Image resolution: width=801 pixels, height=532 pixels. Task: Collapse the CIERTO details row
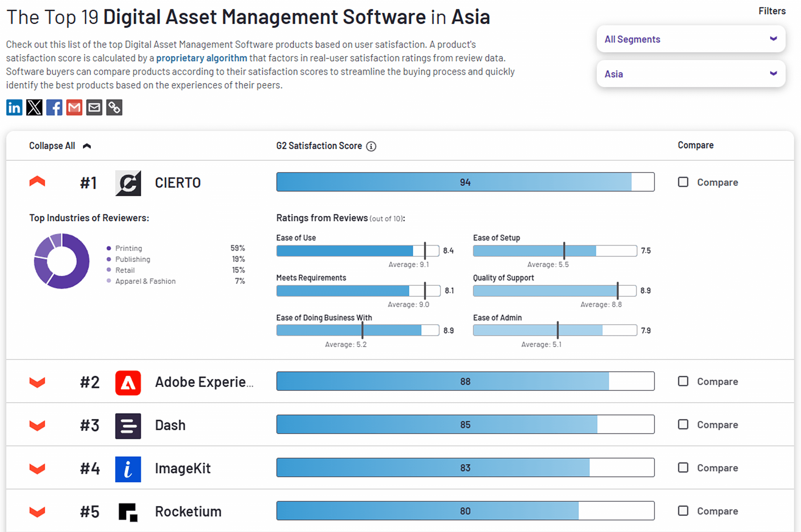[x=37, y=182]
